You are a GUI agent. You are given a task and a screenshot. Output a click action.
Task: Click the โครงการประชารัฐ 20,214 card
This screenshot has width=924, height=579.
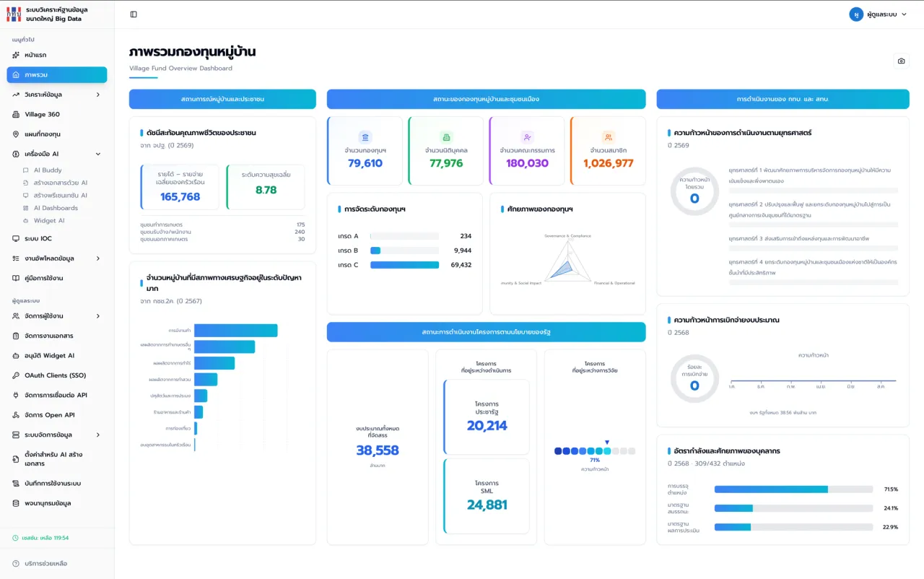point(487,416)
